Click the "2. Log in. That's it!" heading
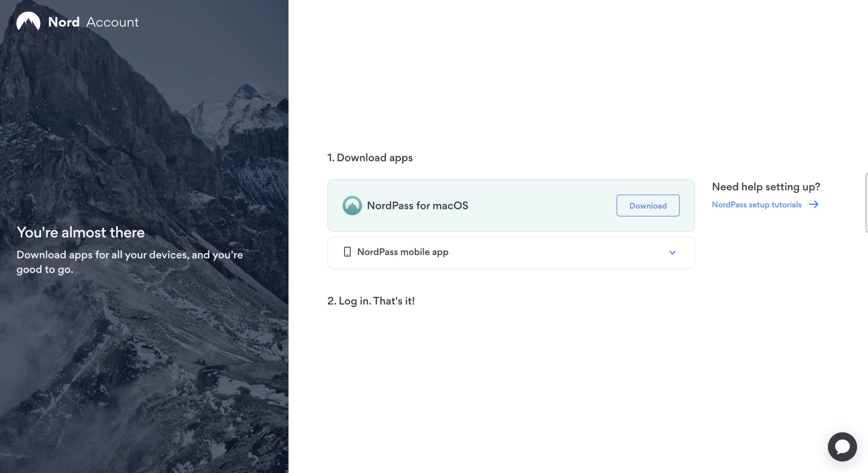 coord(371,301)
